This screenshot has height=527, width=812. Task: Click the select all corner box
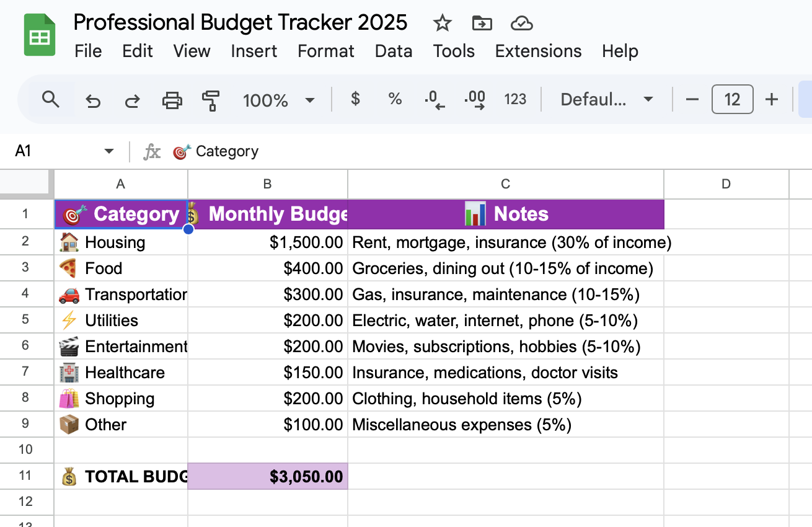25,184
